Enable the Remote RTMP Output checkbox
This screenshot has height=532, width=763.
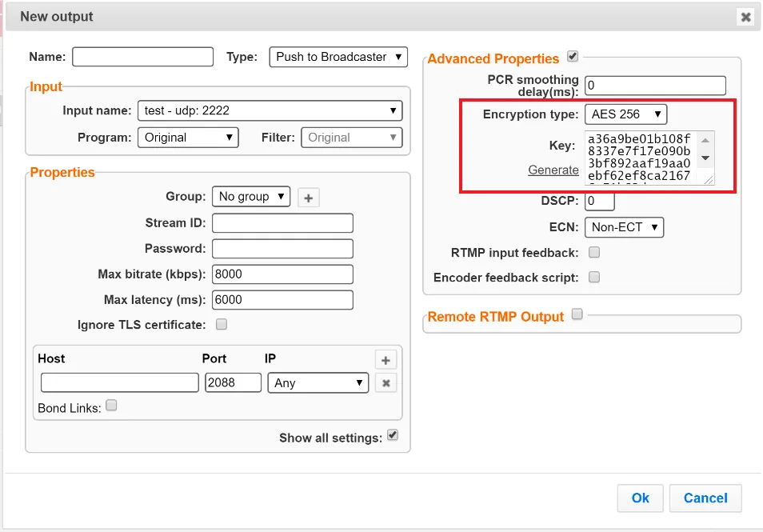577,314
